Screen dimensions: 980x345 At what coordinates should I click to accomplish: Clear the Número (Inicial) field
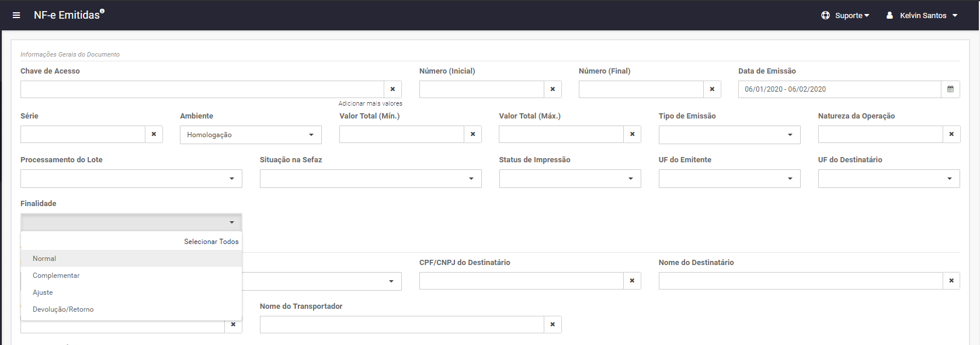click(552, 89)
